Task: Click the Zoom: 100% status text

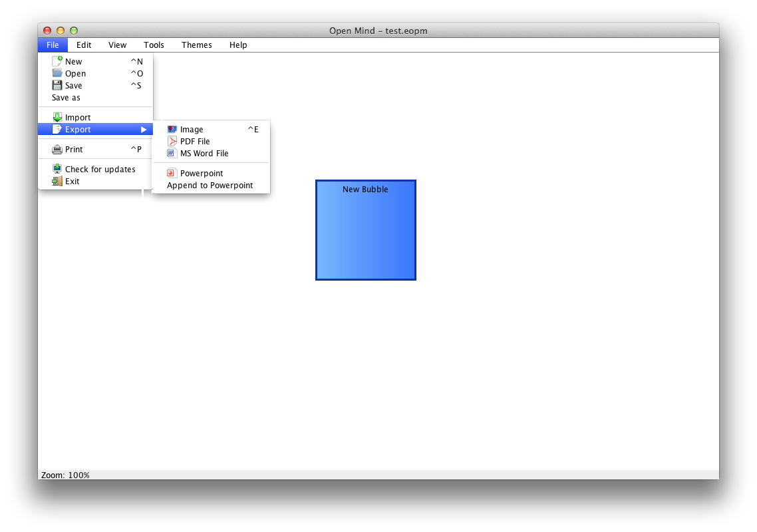Action: (x=65, y=475)
